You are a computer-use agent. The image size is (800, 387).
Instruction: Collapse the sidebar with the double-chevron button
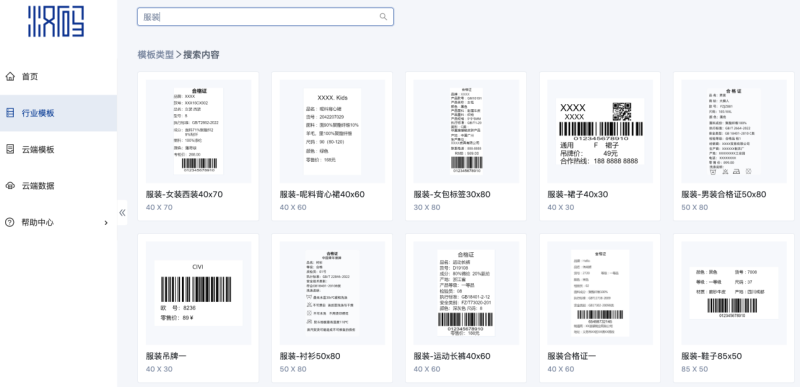pos(122,213)
